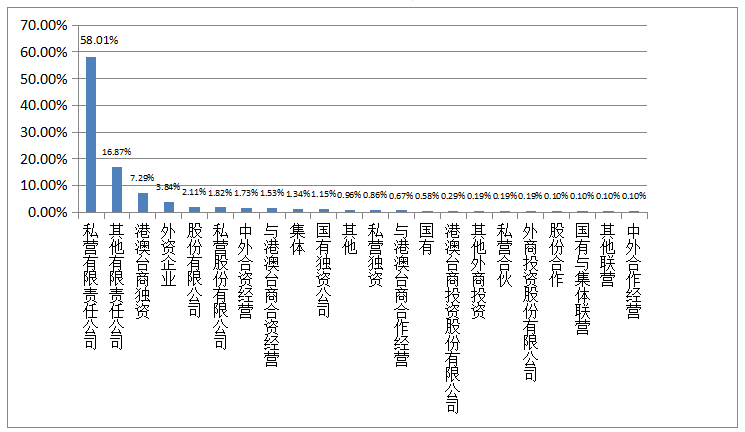Viewport: 745px width, 432px height.
Task: Select the 3.84% data label
Action: coord(168,187)
